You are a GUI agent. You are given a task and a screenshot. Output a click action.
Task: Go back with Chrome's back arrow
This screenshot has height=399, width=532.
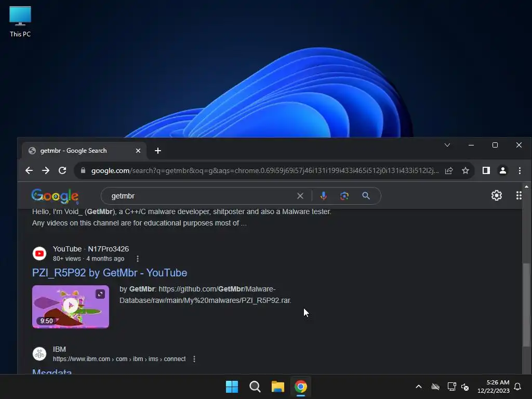click(29, 170)
